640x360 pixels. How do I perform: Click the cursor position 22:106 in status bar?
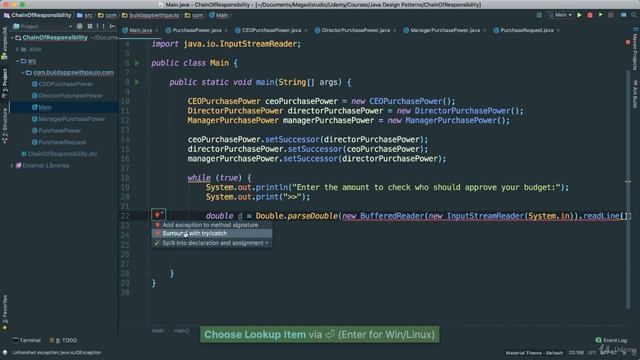click(x=576, y=353)
